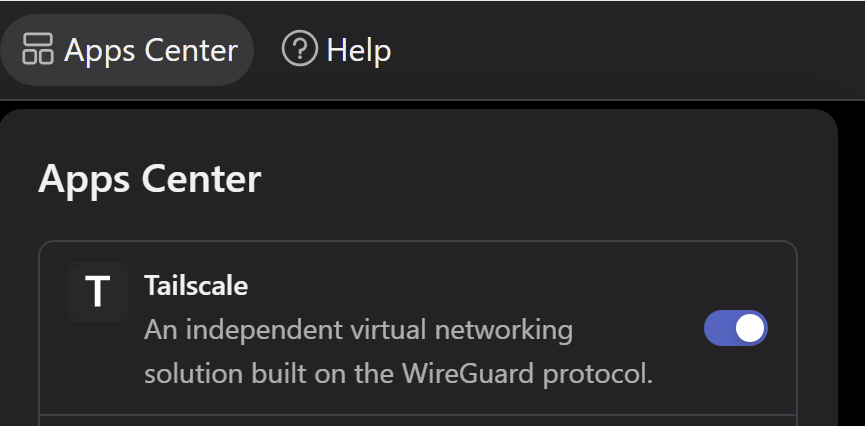Disable the Tailscale toggle switch

[x=736, y=328]
